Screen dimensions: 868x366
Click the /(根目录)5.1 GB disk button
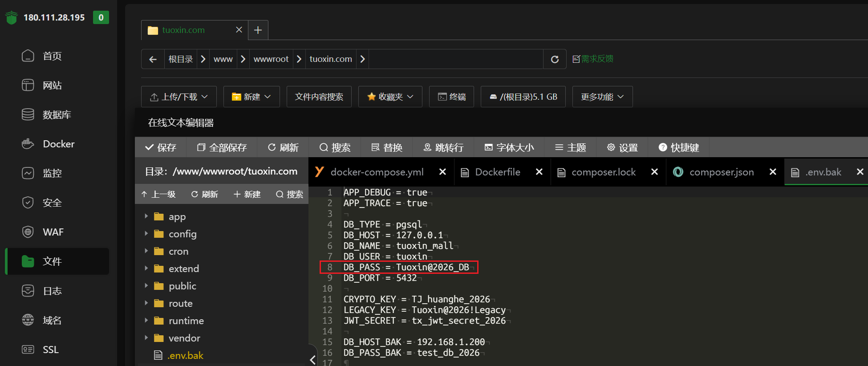click(x=523, y=97)
